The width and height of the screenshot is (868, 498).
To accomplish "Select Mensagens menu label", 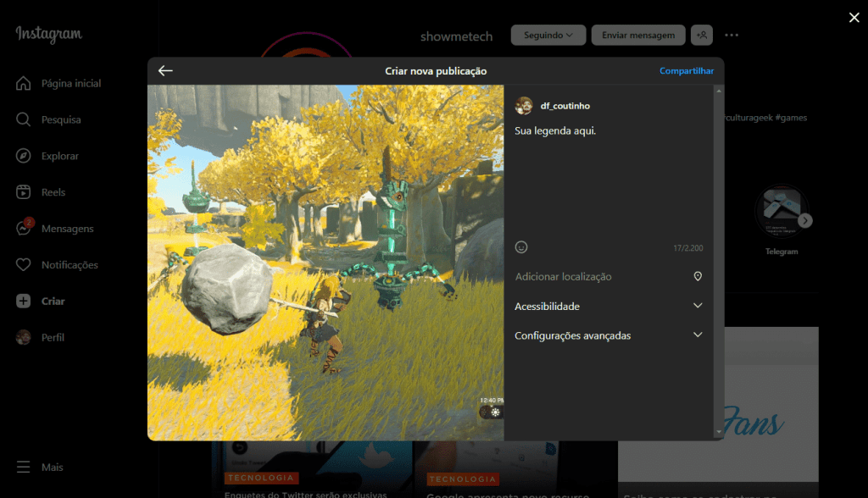I will pos(68,229).
